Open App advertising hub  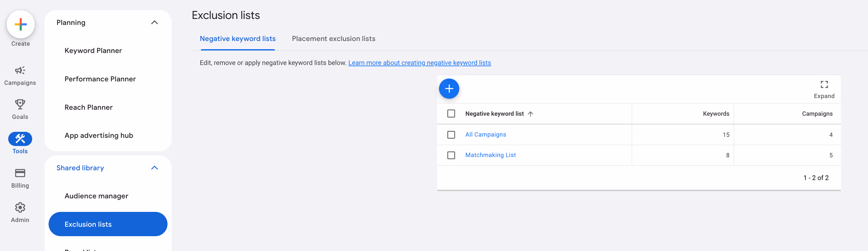point(99,136)
